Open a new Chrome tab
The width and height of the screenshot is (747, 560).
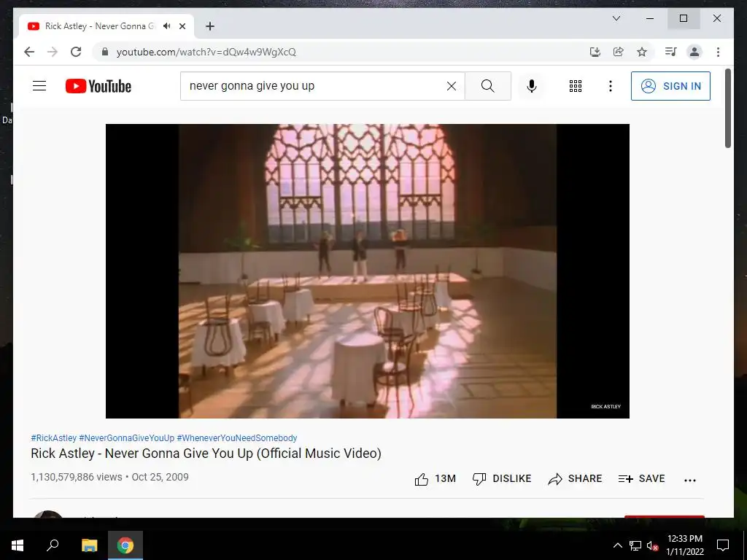point(210,26)
